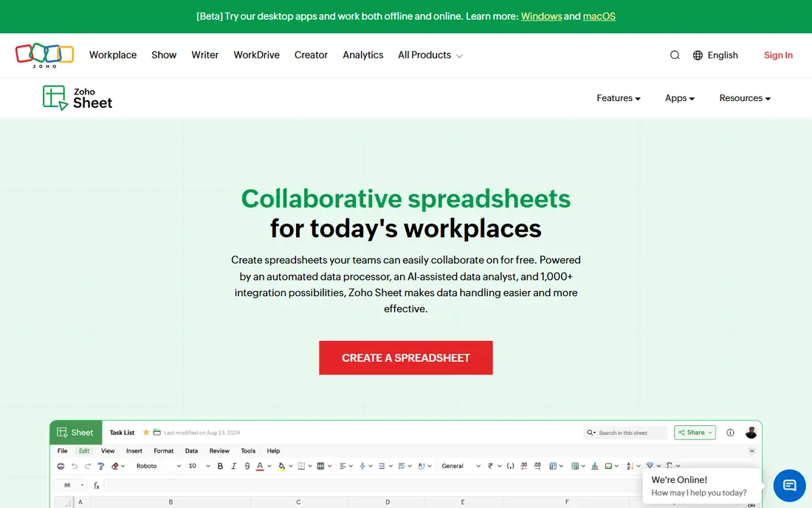Viewport: 812px width, 508px height.
Task: Toggle strikethrough formatting in the toolbar
Action: 247,466
